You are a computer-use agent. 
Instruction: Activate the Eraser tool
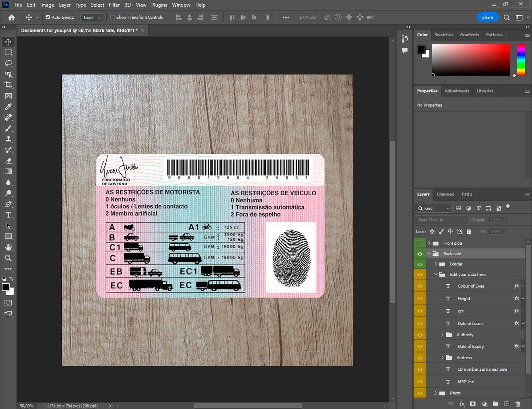click(8, 161)
